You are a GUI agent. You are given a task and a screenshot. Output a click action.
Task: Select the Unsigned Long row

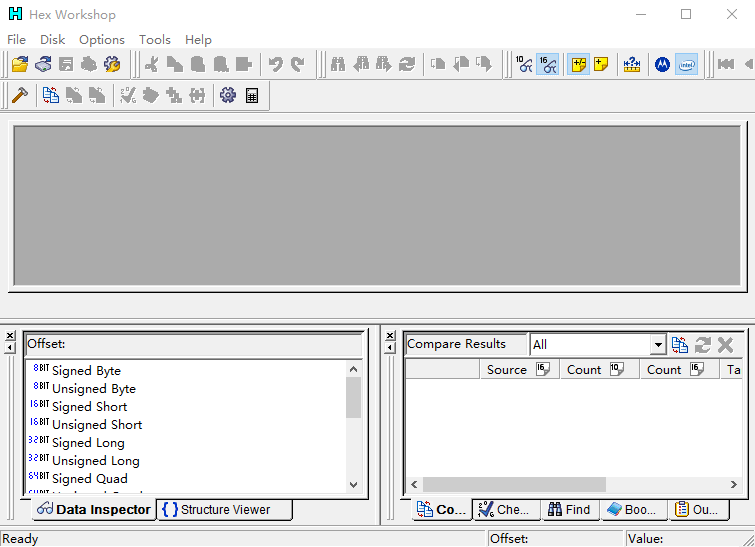[186, 461]
